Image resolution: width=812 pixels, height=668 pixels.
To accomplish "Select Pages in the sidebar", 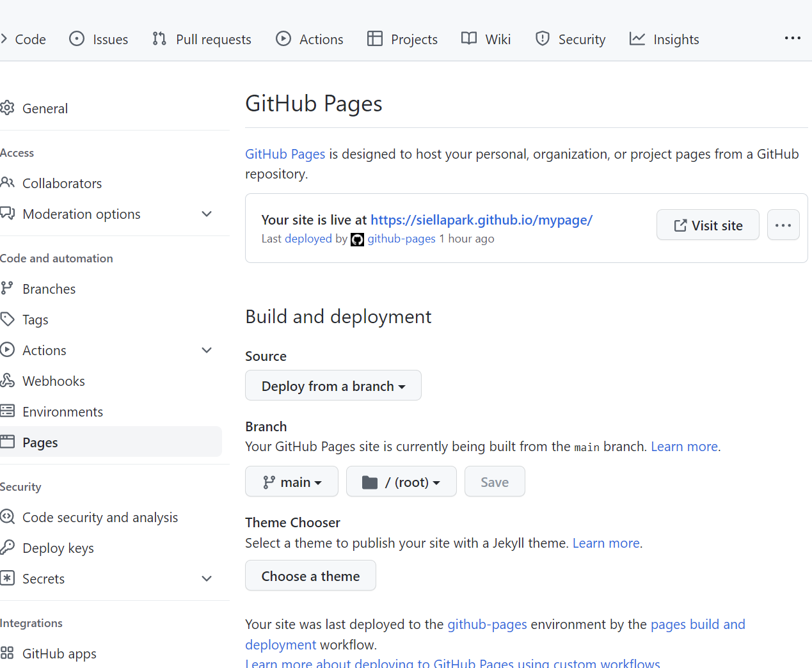I will [111, 442].
